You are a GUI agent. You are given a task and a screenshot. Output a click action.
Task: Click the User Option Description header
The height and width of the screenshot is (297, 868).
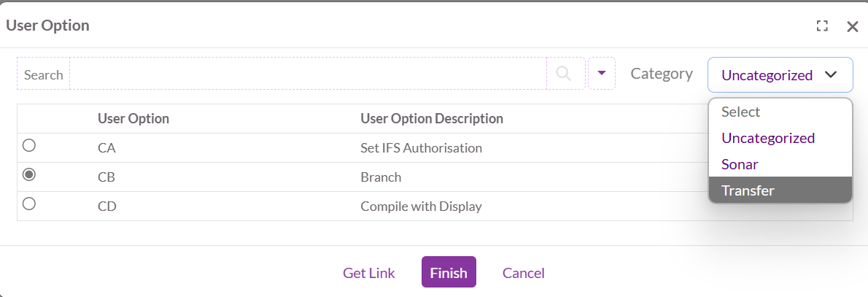click(432, 118)
